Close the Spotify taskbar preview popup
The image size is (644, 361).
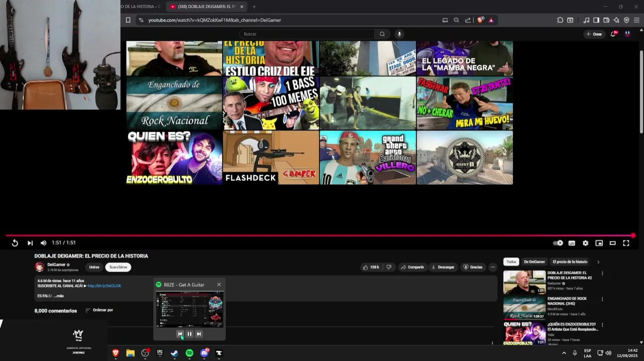(219, 284)
